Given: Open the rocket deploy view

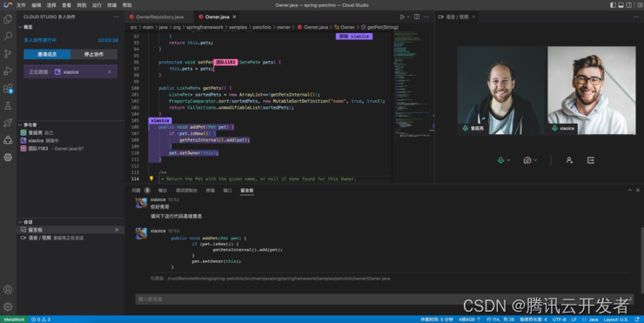Looking at the screenshot, I should [8, 123].
